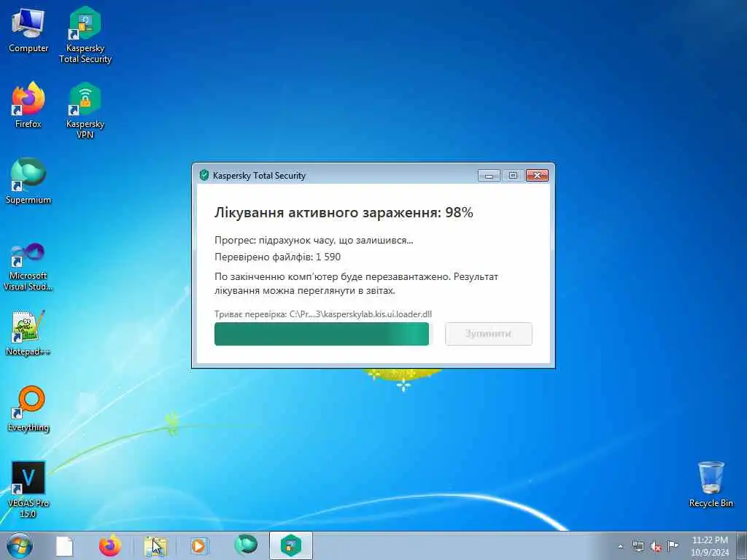Click the Kaspersky shield icon in title bar
The height and width of the screenshot is (560, 747).
point(204,175)
